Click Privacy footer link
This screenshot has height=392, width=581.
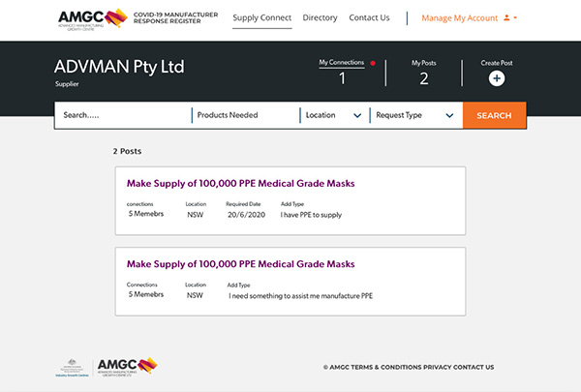(438, 367)
